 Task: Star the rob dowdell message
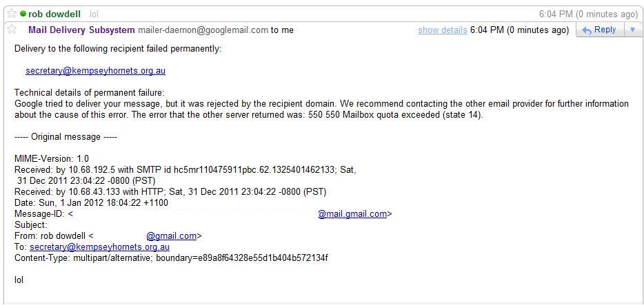coord(12,14)
